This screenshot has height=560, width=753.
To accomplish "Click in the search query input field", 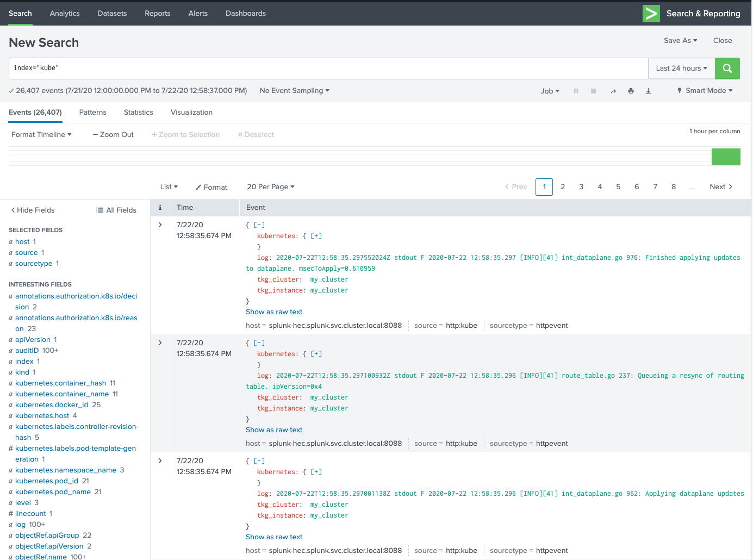I will point(328,69).
